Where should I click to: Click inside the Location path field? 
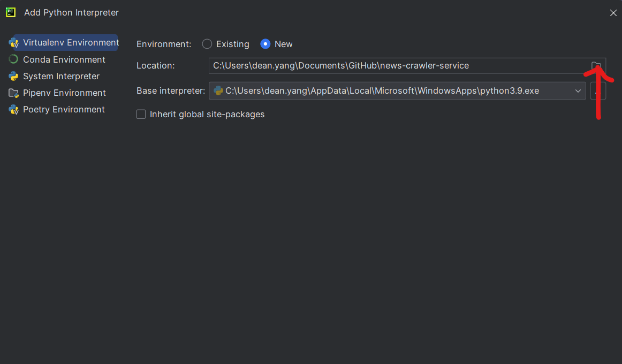396,66
